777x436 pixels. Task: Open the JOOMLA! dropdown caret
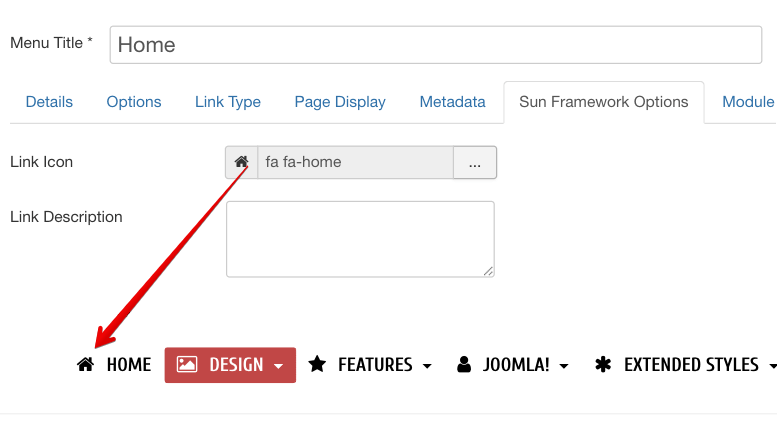coord(564,366)
